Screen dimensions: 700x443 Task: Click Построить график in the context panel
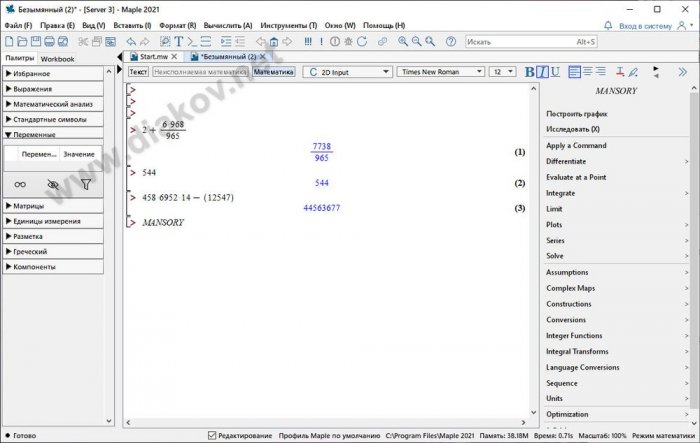(x=576, y=114)
